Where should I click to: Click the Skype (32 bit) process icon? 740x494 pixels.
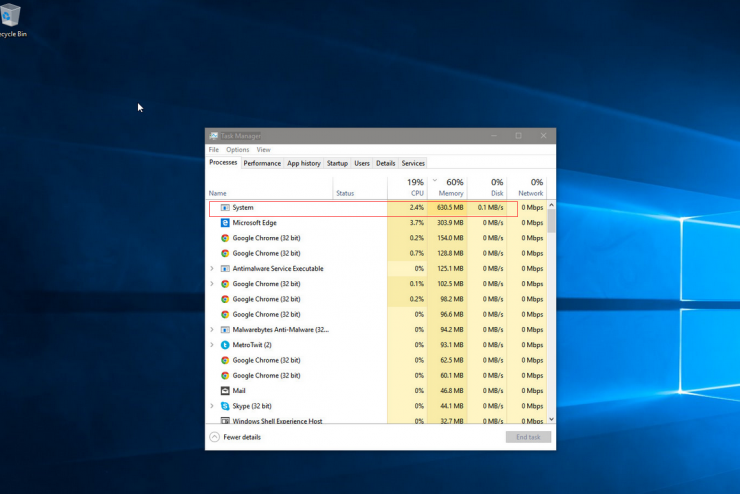(225, 406)
